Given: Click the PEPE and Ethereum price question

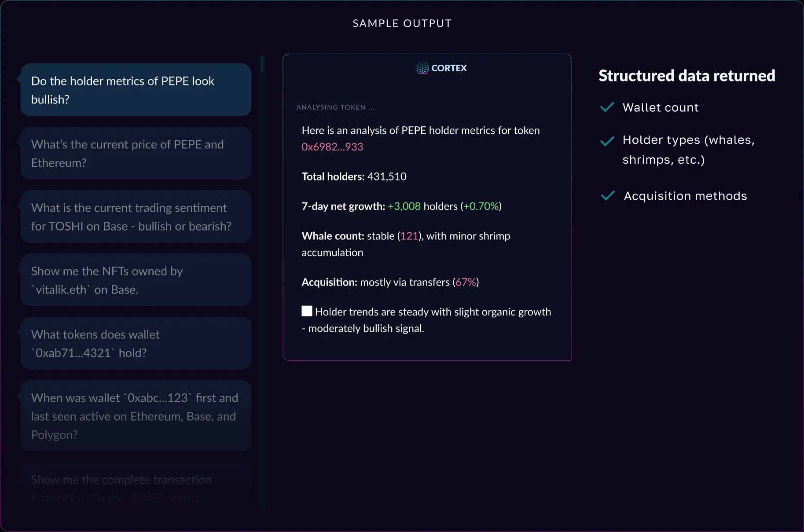Looking at the screenshot, I should (x=135, y=153).
